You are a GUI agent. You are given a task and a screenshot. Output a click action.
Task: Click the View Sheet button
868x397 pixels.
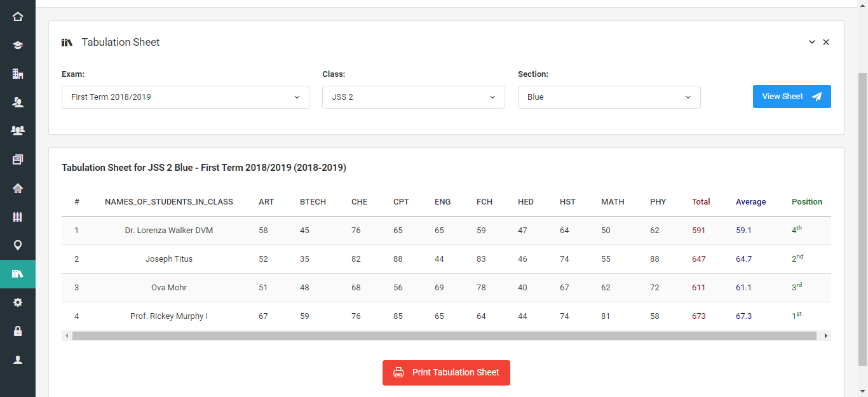pos(792,97)
